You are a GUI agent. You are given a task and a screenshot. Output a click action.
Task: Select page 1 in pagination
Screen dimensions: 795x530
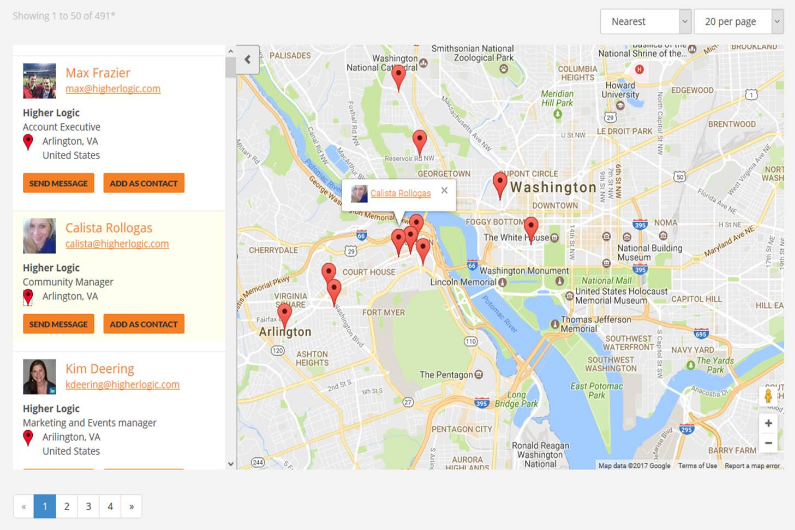45,506
